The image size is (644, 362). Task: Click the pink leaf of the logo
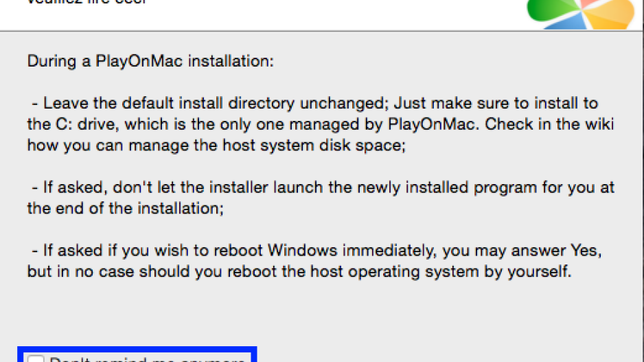pyautogui.click(x=590, y=3)
